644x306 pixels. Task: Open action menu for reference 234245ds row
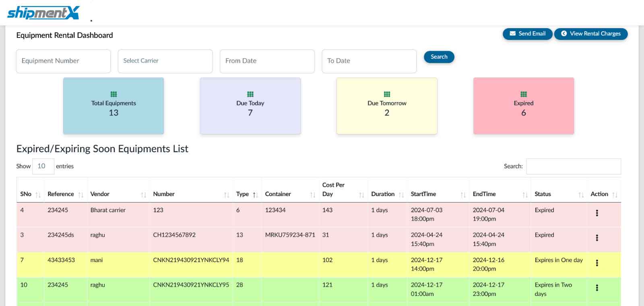597,238
